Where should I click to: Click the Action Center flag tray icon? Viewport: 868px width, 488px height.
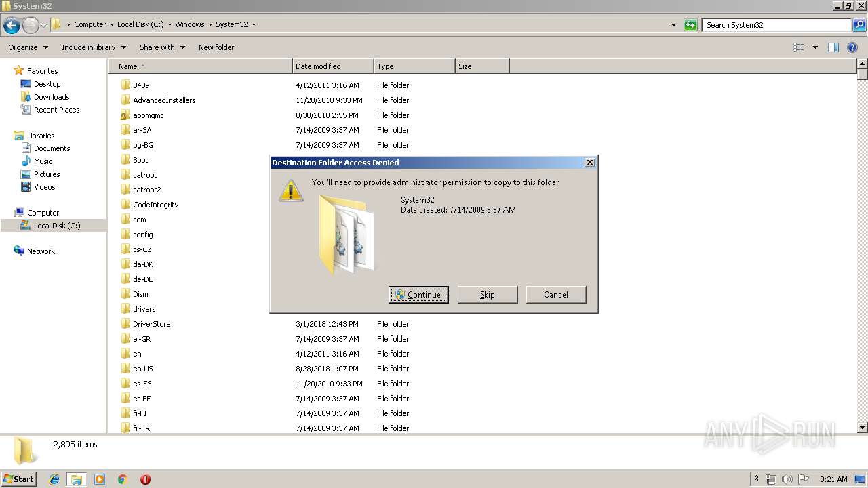(804, 479)
